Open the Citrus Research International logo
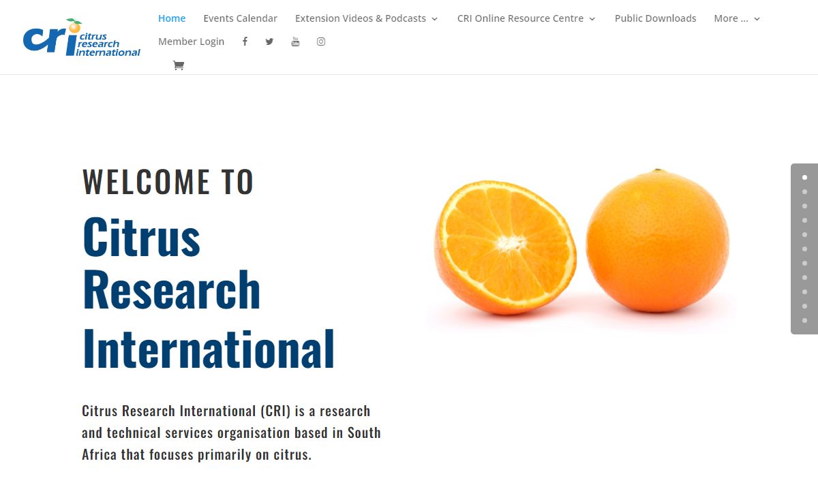818x504 pixels. click(82, 38)
